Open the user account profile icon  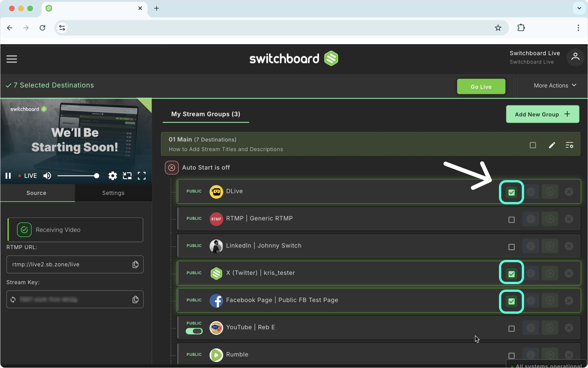(x=575, y=57)
